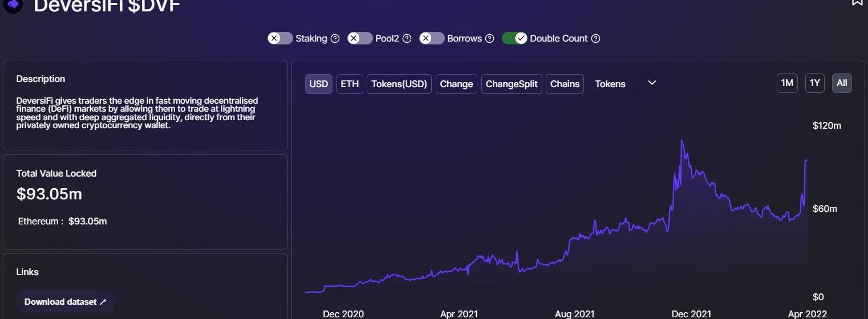The height and width of the screenshot is (319, 868).
Task: Switch chart to ETH denomination
Action: pos(350,84)
